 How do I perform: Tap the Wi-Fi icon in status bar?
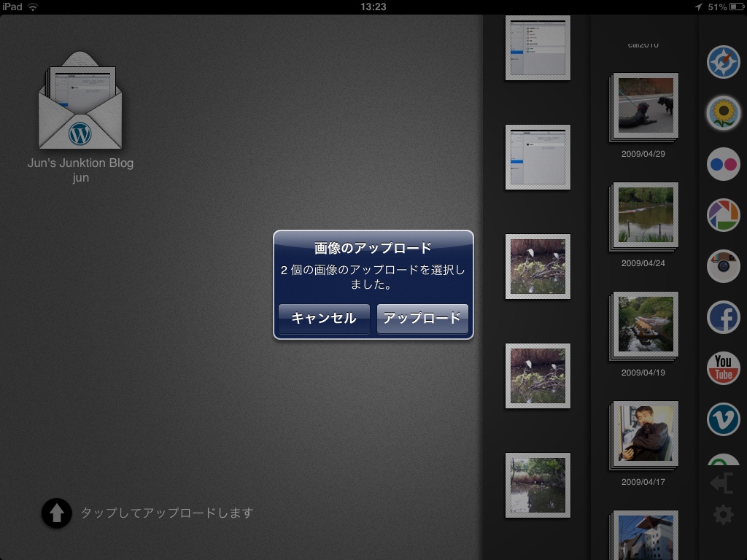pyautogui.click(x=33, y=7)
